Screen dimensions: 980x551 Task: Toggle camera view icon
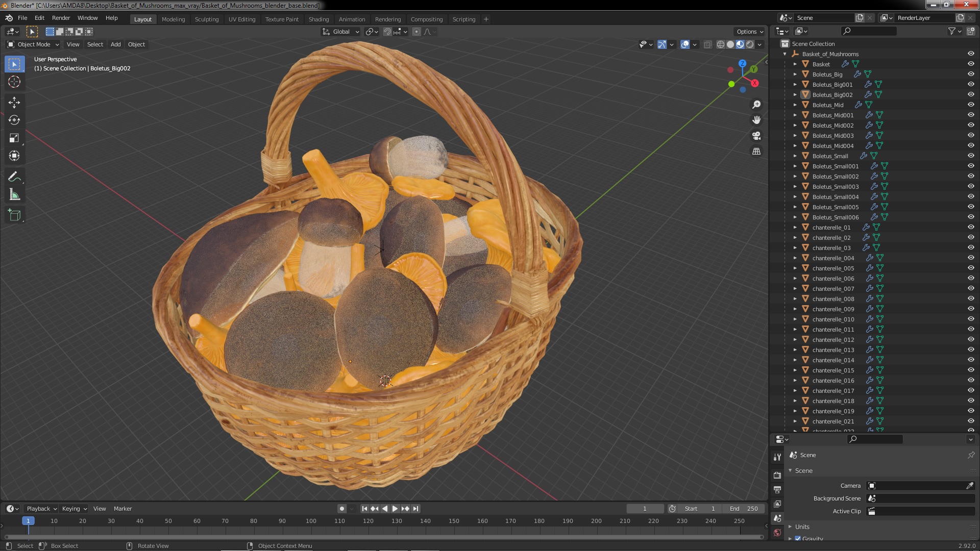pyautogui.click(x=756, y=136)
